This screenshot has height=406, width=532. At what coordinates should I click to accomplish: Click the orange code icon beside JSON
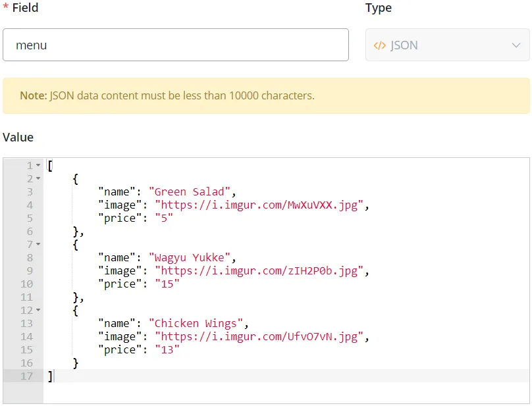[x=380, y=45]
